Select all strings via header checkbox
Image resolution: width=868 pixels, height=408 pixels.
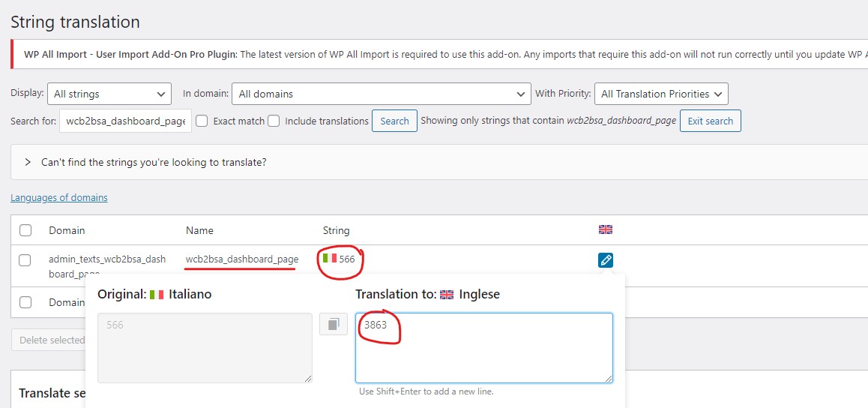[x=25, y=230]
